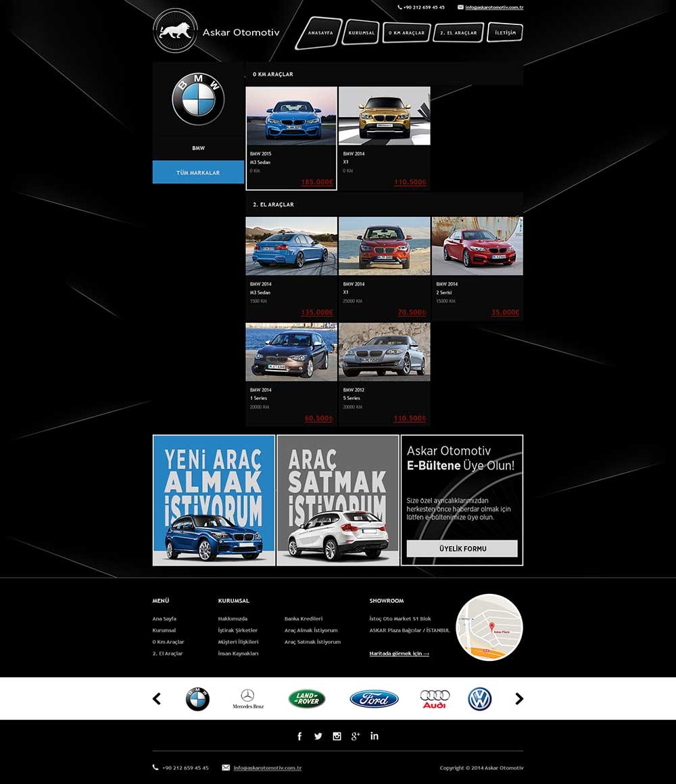Choose the Ford brand logo
The height and width of the screenshot is (784, 676).
click(374, 699)
